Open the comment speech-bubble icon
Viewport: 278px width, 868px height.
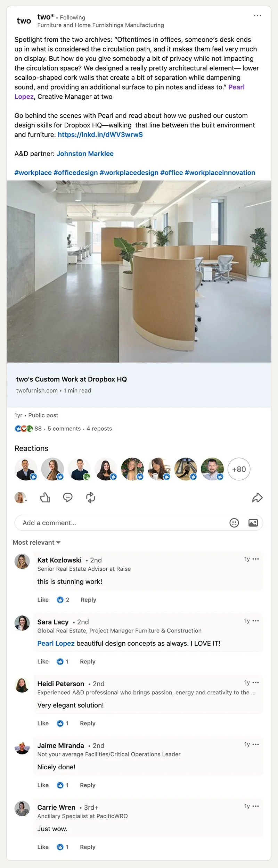[68, 498]
